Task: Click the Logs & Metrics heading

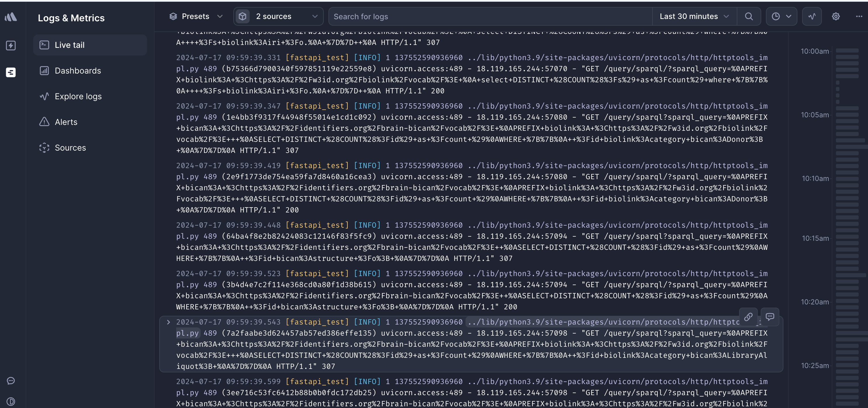Action: 71,18
